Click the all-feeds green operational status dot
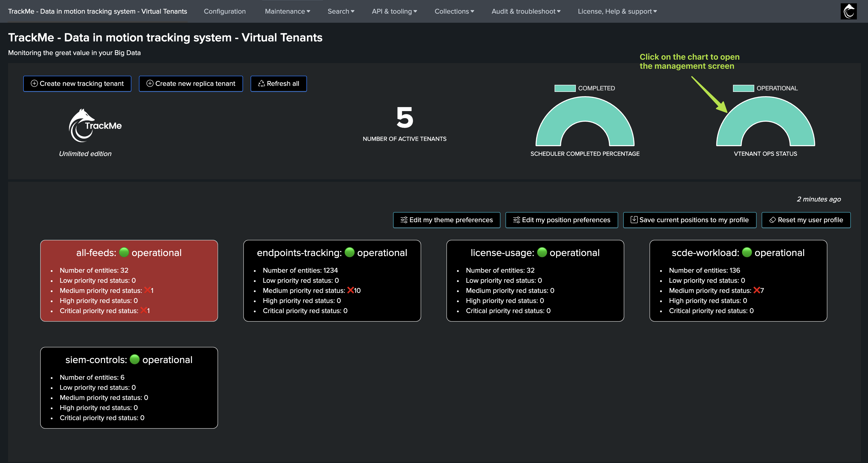Viewport: 868px width, 463px height. coord(124,252)
